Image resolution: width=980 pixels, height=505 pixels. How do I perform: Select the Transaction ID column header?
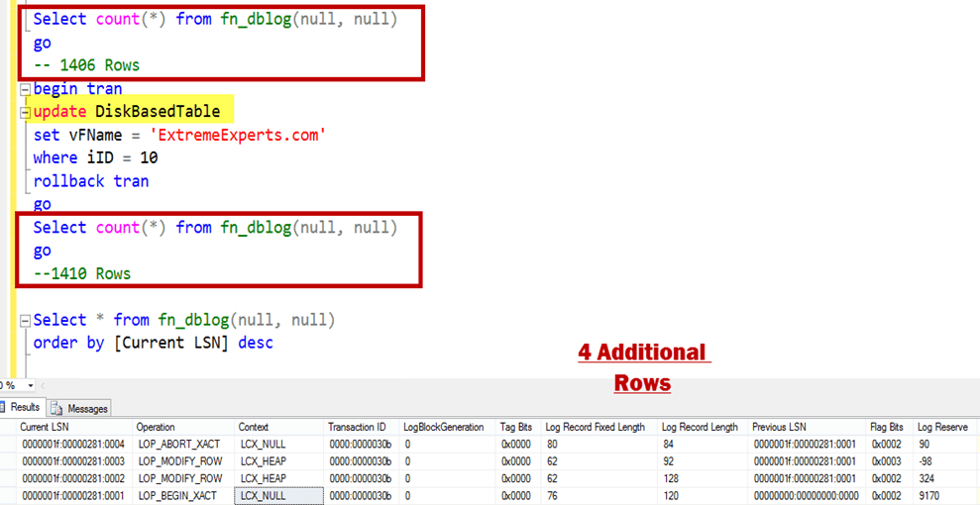(x=357, y=427)
